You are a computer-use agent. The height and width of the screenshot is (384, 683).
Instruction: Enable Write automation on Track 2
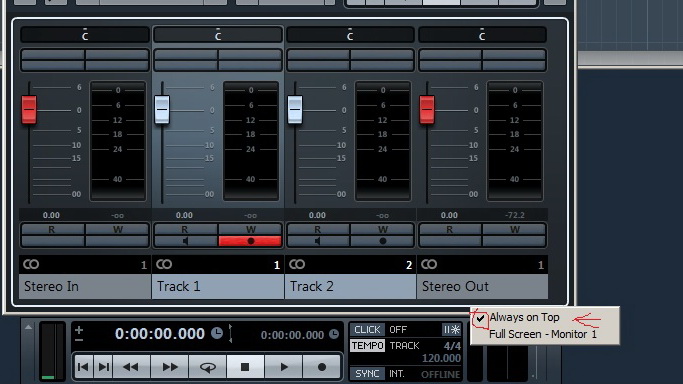pyautogui.click(x=382, y=229)
